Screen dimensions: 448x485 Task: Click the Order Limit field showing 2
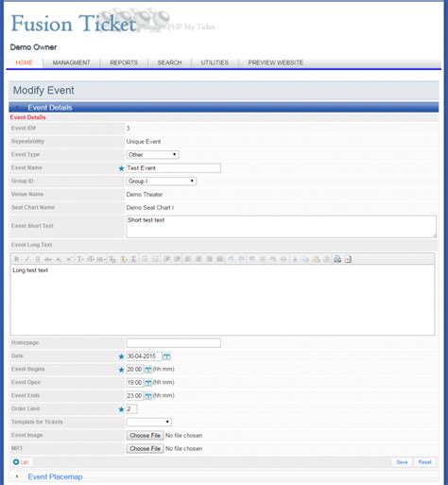tap(131, 409)
